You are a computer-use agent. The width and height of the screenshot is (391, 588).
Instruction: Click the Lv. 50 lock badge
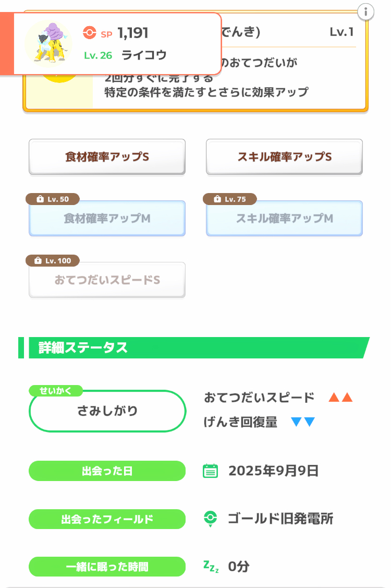point(53,199)
